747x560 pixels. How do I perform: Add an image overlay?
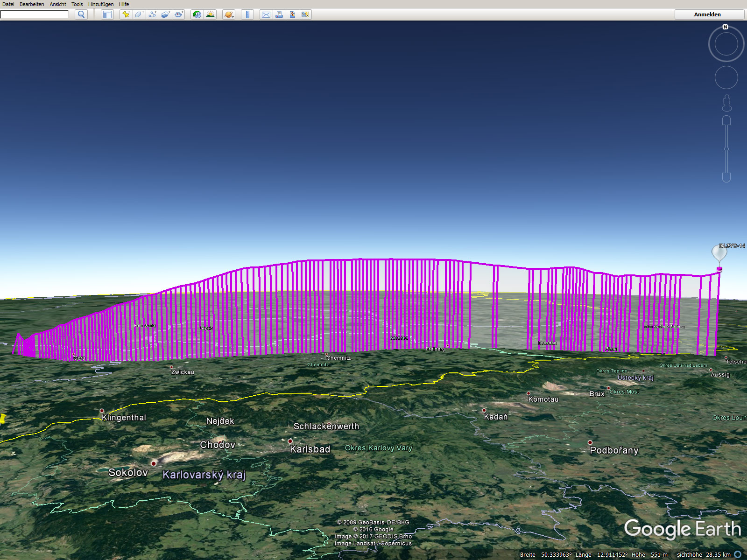[165, 14]
